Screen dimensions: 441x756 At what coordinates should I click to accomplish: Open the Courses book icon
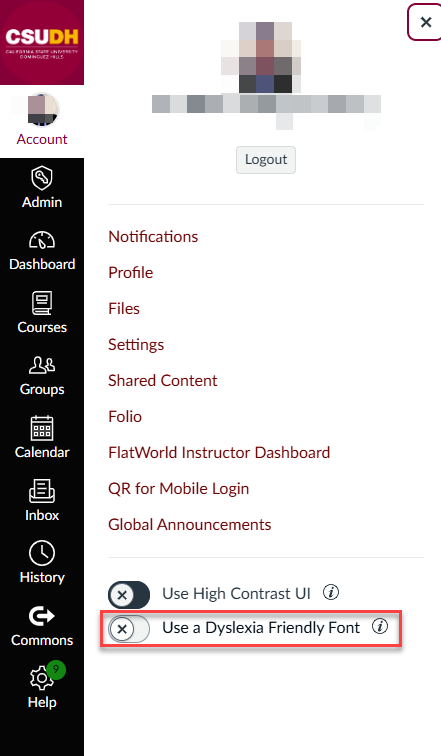click(42, 303)
